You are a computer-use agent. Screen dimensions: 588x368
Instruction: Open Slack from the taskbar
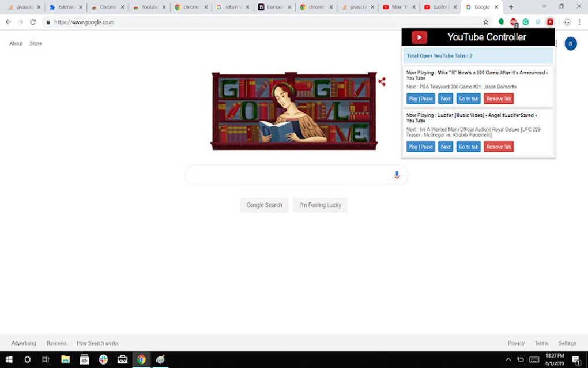pos(104,359)
